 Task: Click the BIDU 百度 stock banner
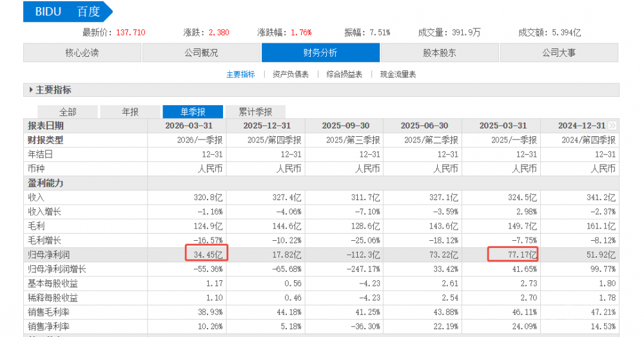pos(68,12)
